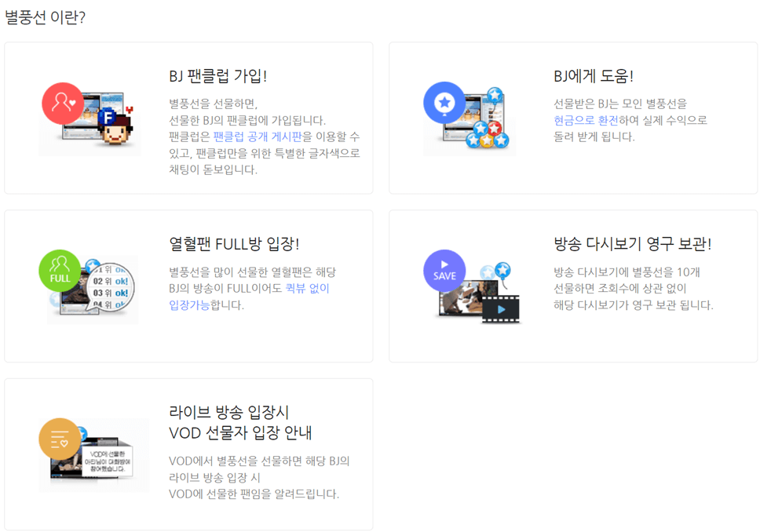The width and height of the screenshot is (771, 532).
Task: Click the green FULL fans icon
Action: (60, 271)
